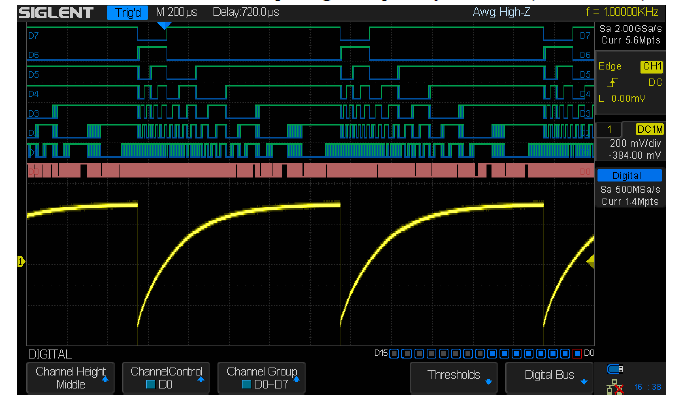
Task: Click the L 0.00mV trigger level readout
Action: [622, 99]
